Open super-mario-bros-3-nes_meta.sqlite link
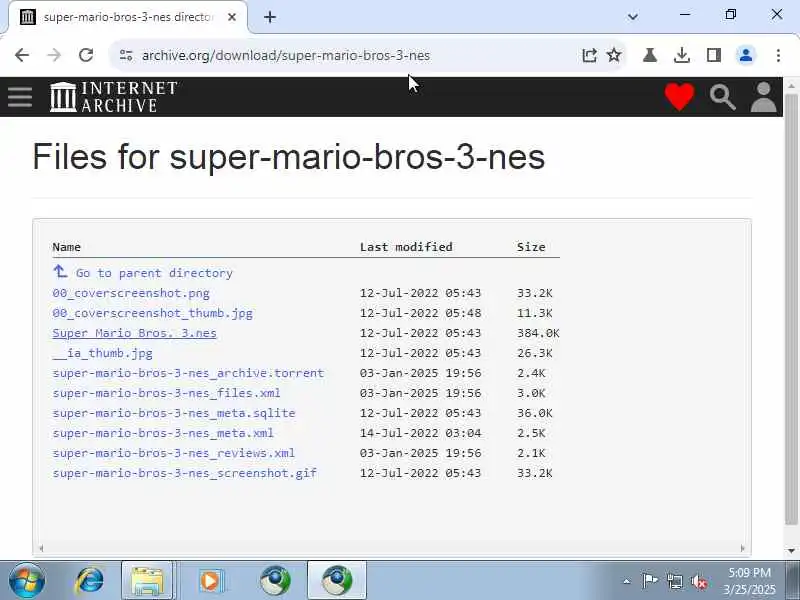 [x=174, y=413]
